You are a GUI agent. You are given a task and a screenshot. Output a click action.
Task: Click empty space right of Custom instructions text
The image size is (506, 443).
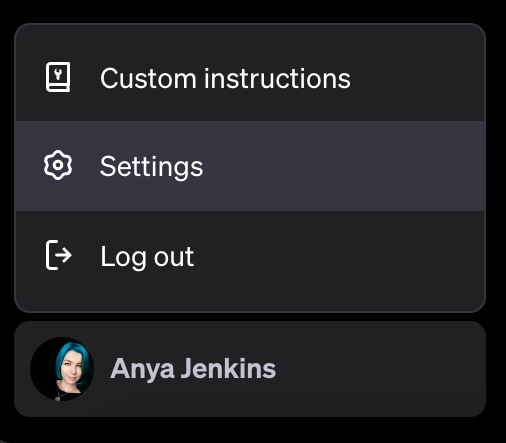(417, 78)
